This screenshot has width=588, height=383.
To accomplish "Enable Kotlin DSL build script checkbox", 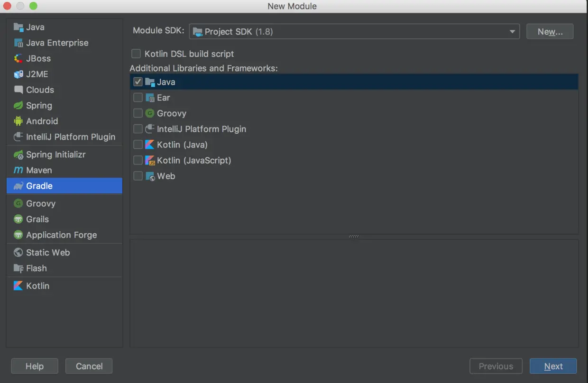I will point(136,54).
